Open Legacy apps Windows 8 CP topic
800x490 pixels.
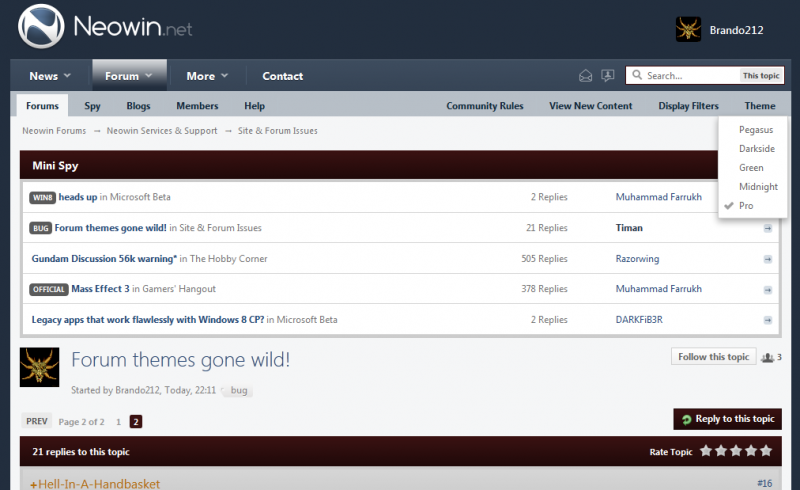tap(148, 320)
